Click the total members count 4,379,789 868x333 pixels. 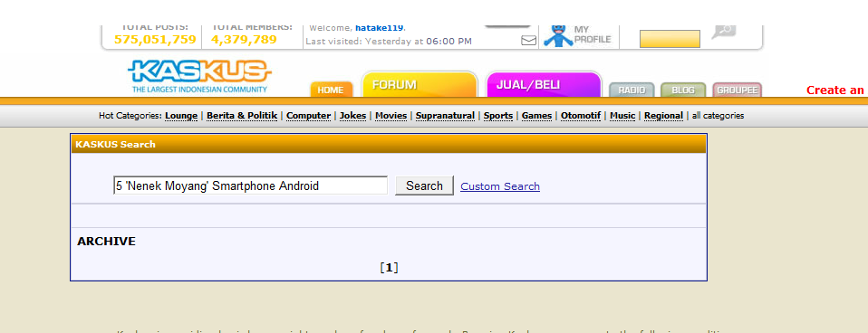244,39
